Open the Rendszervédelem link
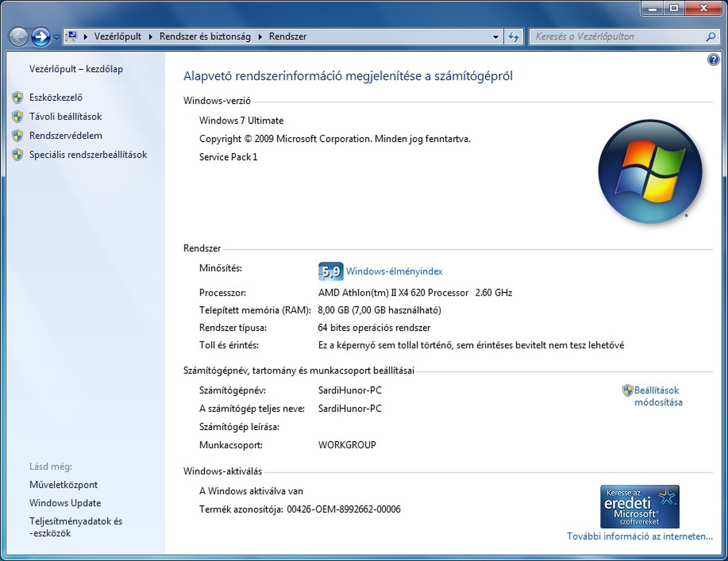Screen dimensions: 728x561 pyautogui.click(x=66, y=135)
